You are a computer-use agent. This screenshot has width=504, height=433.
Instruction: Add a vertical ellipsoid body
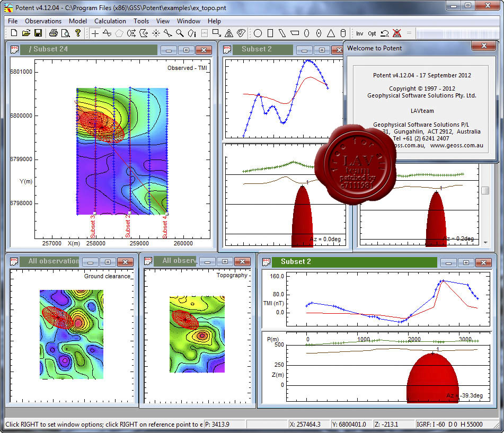pos(307,33)
